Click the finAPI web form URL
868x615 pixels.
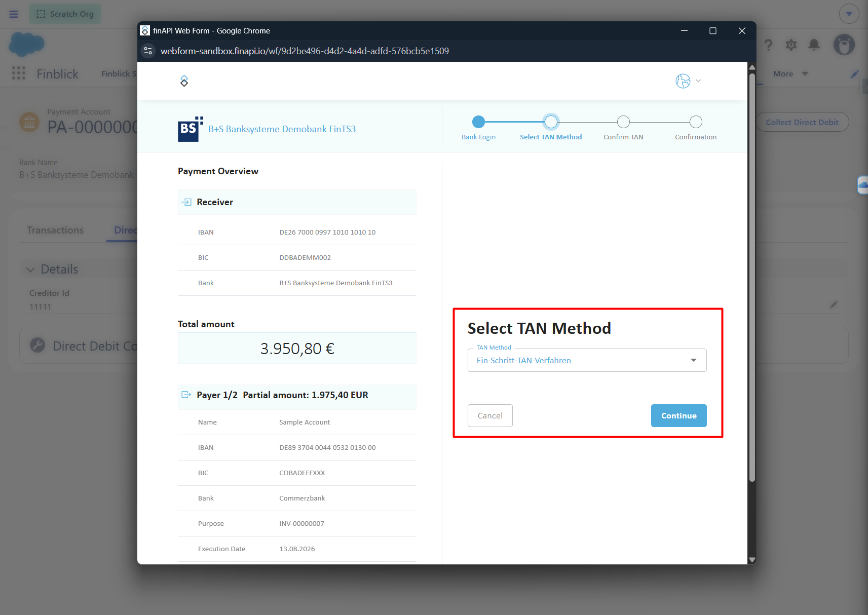(x=305, y=51)
